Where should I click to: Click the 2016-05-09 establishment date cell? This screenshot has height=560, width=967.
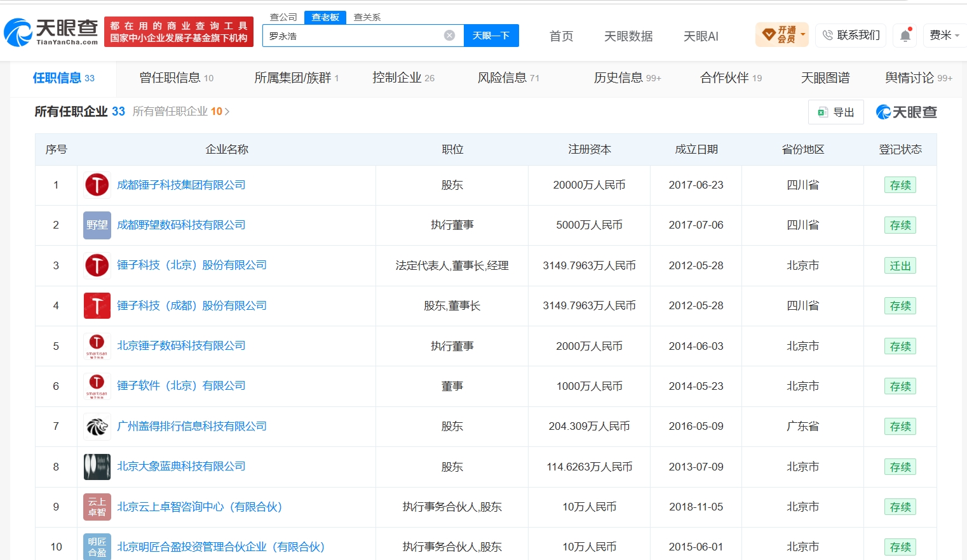click(x=696, y=427)
